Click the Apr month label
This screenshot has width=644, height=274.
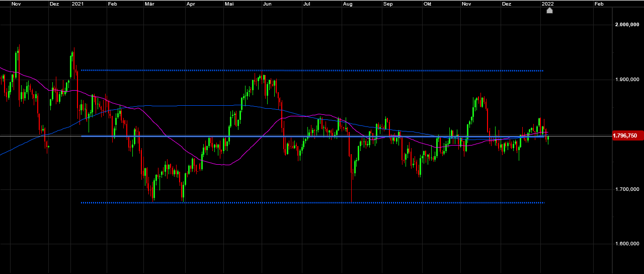191,4
